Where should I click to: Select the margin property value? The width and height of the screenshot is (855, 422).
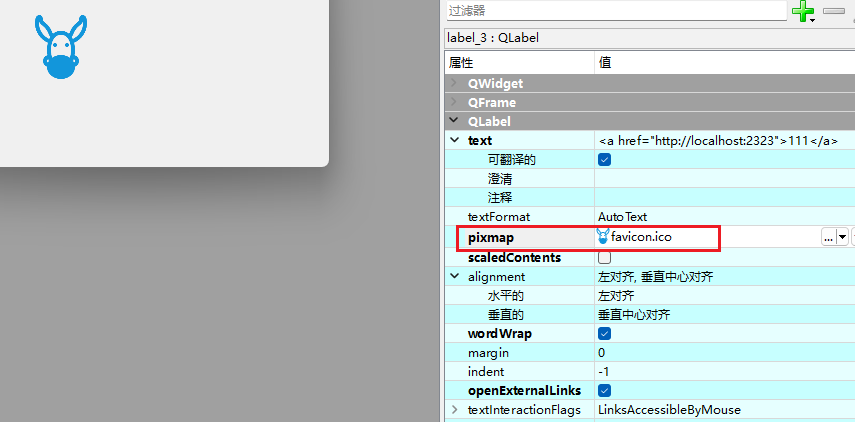click(x=602, y=353)
